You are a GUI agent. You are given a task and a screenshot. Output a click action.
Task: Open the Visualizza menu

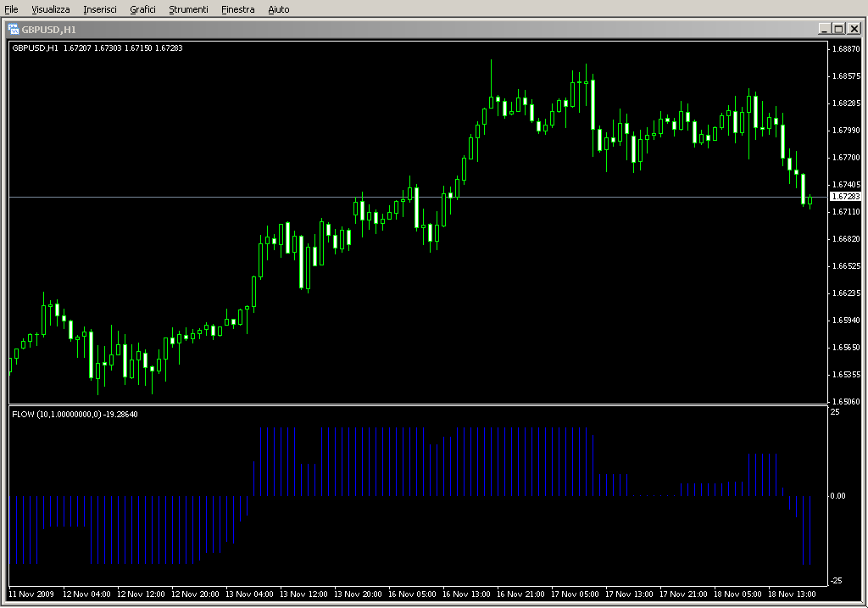pos(51,9)
